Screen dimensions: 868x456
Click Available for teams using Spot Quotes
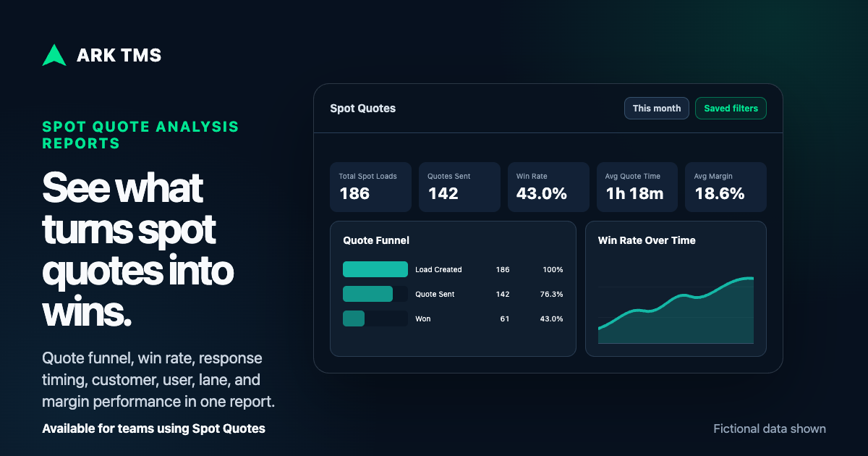[x=153, y=428]
